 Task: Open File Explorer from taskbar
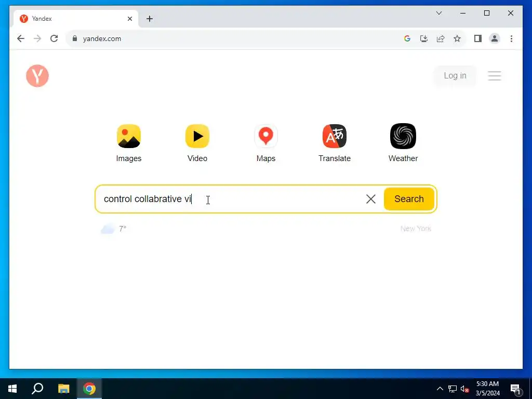tap(63, 389)
